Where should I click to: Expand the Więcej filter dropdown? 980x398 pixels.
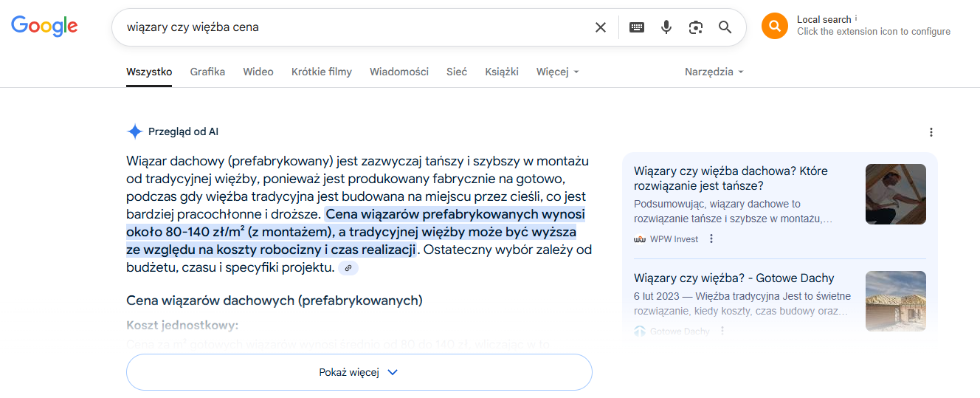click(557, 72)
